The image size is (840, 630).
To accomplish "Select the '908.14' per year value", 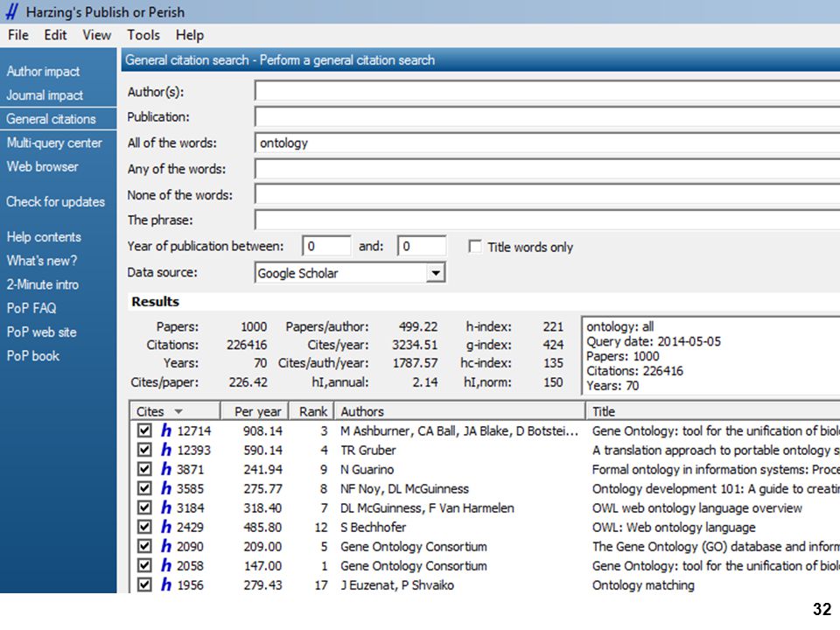I will [x=262, y=430].
